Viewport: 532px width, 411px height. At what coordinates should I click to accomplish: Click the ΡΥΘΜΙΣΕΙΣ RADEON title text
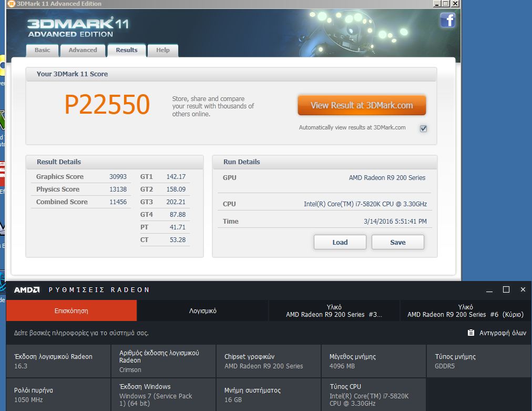99,290
